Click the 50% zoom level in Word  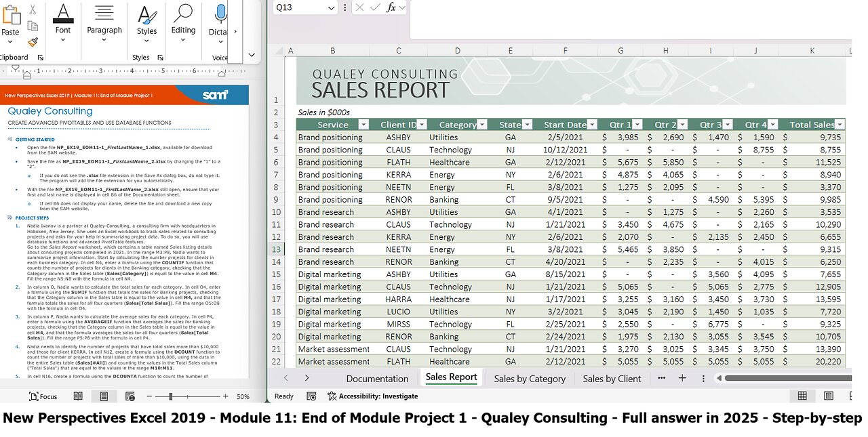click(x=243, y=396)
